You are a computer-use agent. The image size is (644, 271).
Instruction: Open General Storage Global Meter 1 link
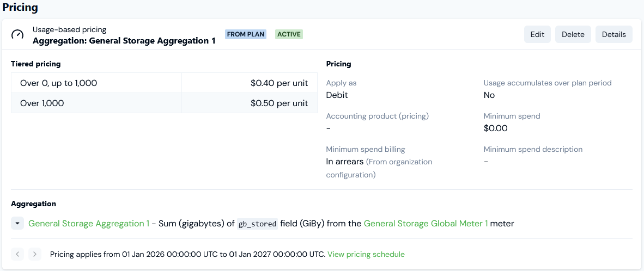[426, 224]
